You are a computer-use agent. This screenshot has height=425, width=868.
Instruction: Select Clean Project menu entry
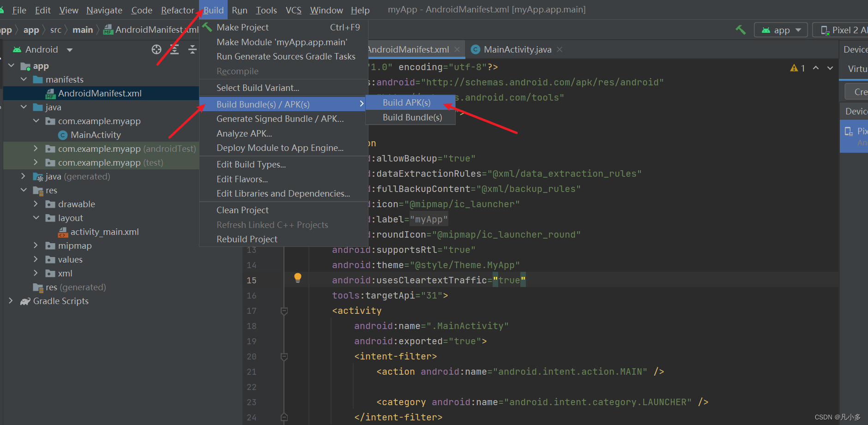point(283,210)
